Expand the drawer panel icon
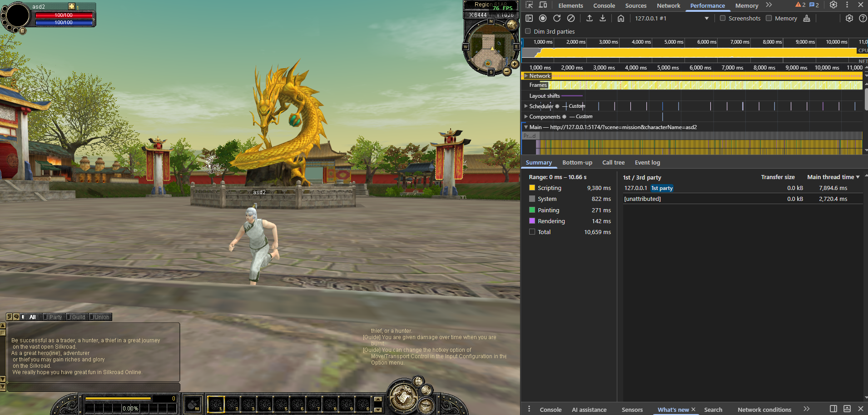 847,409
